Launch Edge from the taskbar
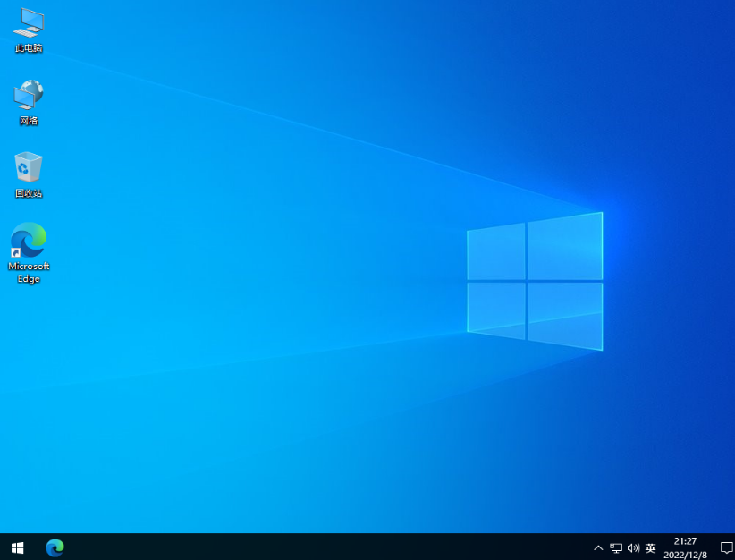 [55, 547]
